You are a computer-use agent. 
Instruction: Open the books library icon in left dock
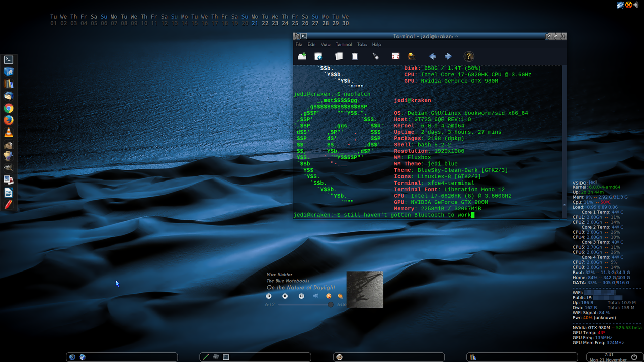point(8,84)
